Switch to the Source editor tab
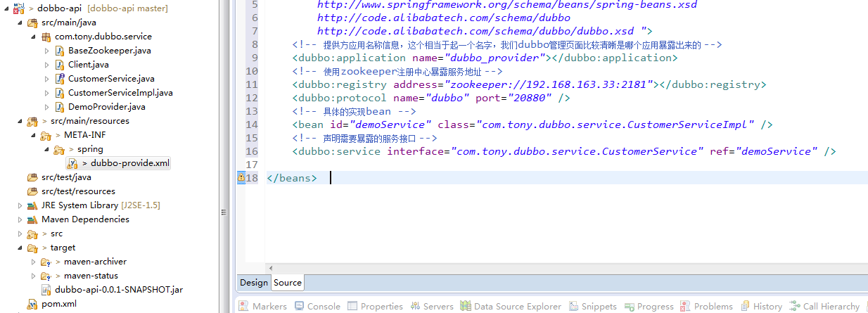Image resolution: width=868 pixels, height=313 pixels. (x=288, y=282)
